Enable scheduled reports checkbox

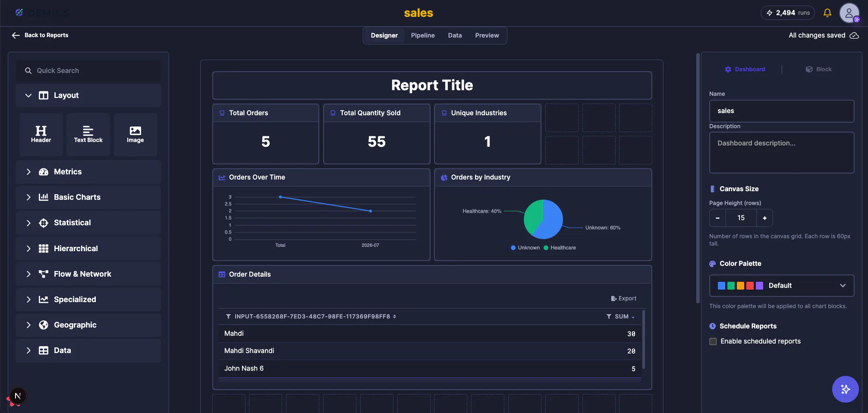[713, 341]
